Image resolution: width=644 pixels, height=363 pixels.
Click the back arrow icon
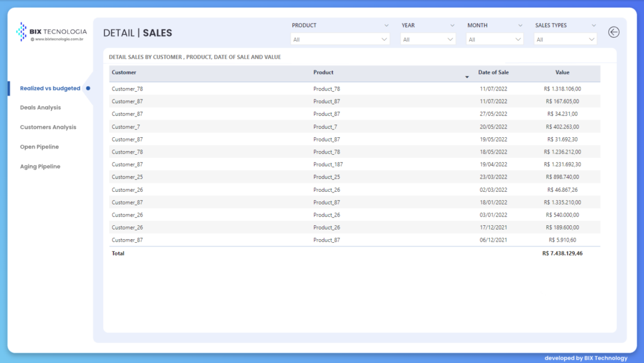(x=614, y=32)
